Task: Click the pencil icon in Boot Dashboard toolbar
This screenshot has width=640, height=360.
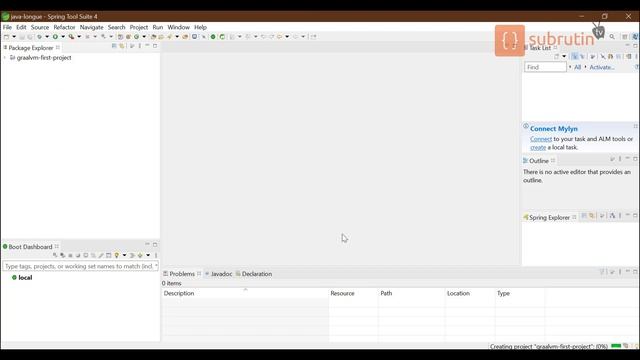Action: [101, 256]
